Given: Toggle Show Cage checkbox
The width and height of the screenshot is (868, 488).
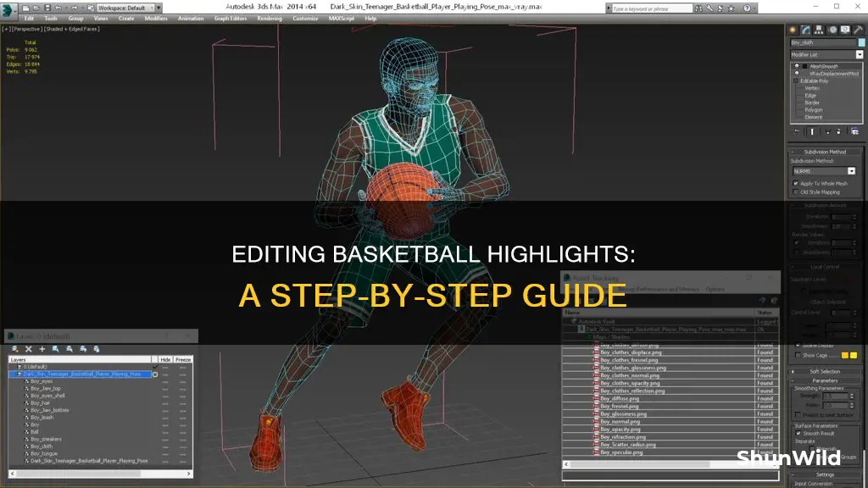Looking at the screenshot, I should [798, 355].
